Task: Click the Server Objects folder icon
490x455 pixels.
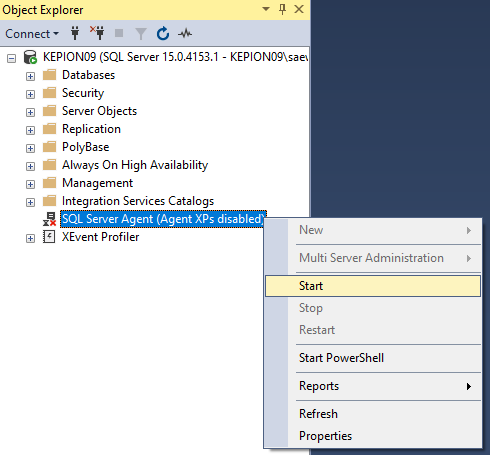Action: coord(50,111)
